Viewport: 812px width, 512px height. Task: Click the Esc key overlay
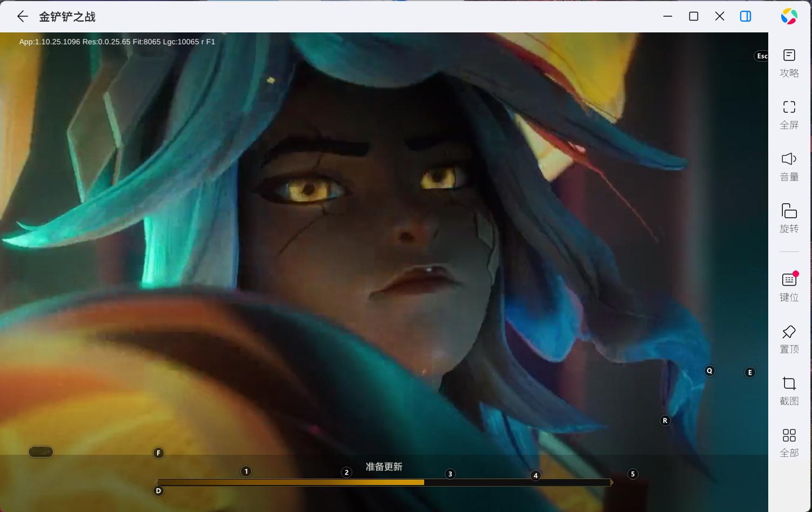761,56
